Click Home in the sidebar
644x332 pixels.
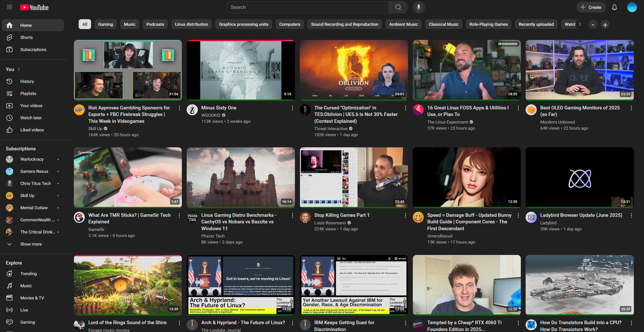[x=33, y=25]
